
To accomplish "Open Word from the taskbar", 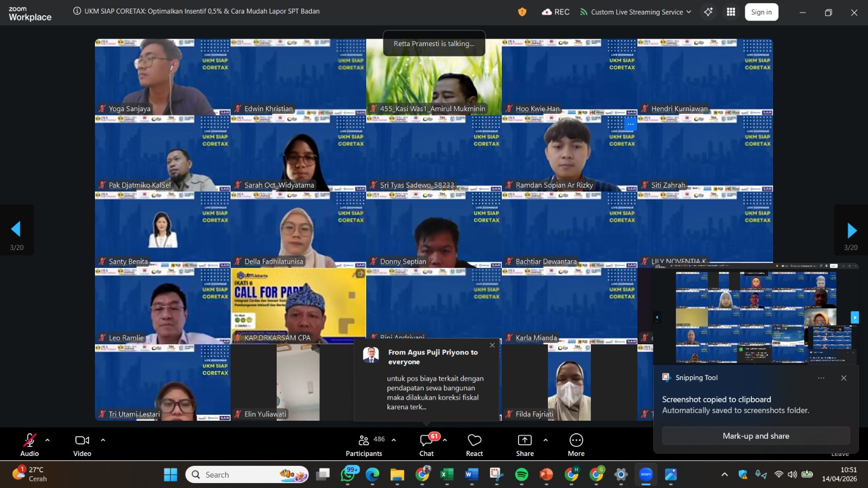I will [x=471, y=475].
